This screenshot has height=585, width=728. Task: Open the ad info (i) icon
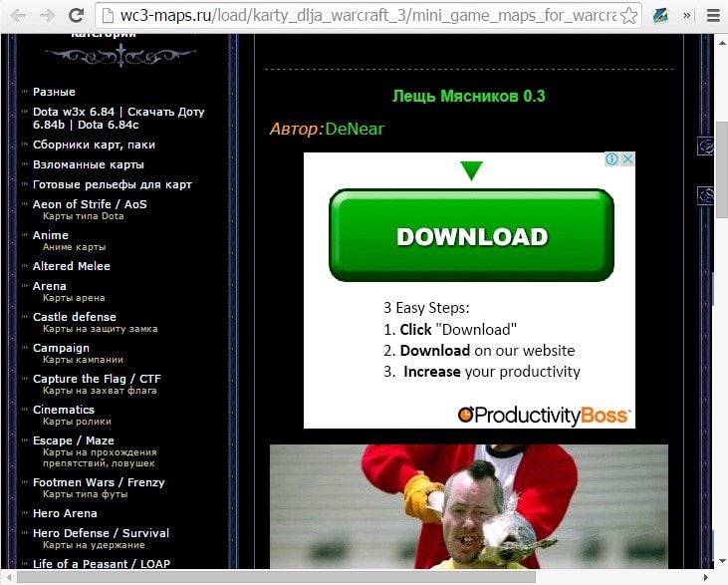pos(611,159)
